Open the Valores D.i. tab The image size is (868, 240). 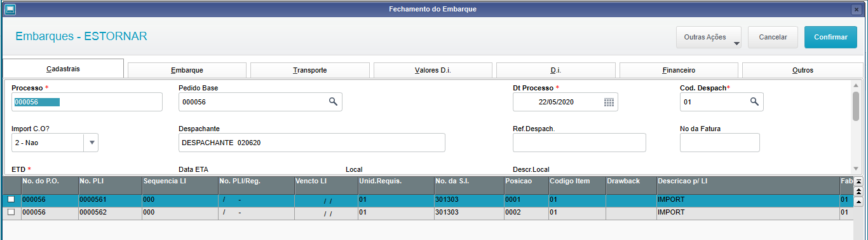click(433, 70)
